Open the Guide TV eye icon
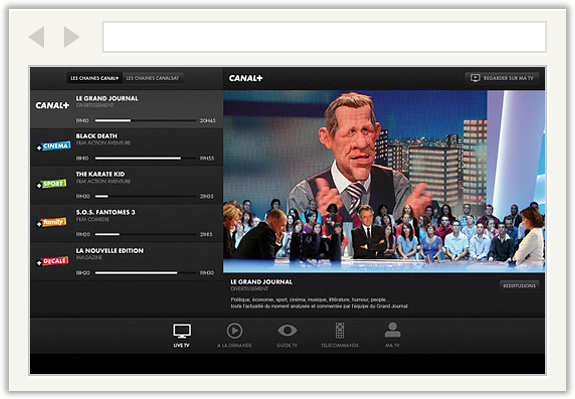575x399 pixels. pyautogui.click(x=287, y=330)
